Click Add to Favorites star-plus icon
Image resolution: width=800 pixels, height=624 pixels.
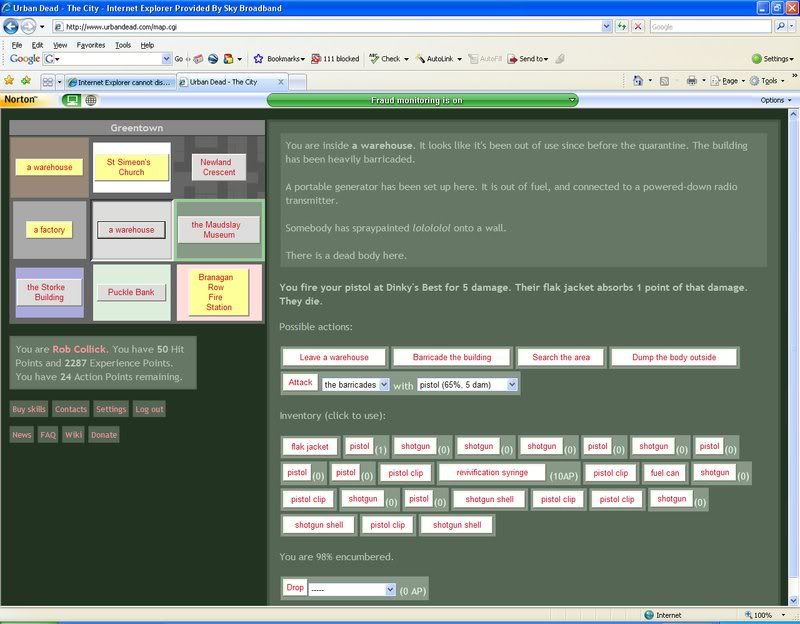(x=26, y=81)
